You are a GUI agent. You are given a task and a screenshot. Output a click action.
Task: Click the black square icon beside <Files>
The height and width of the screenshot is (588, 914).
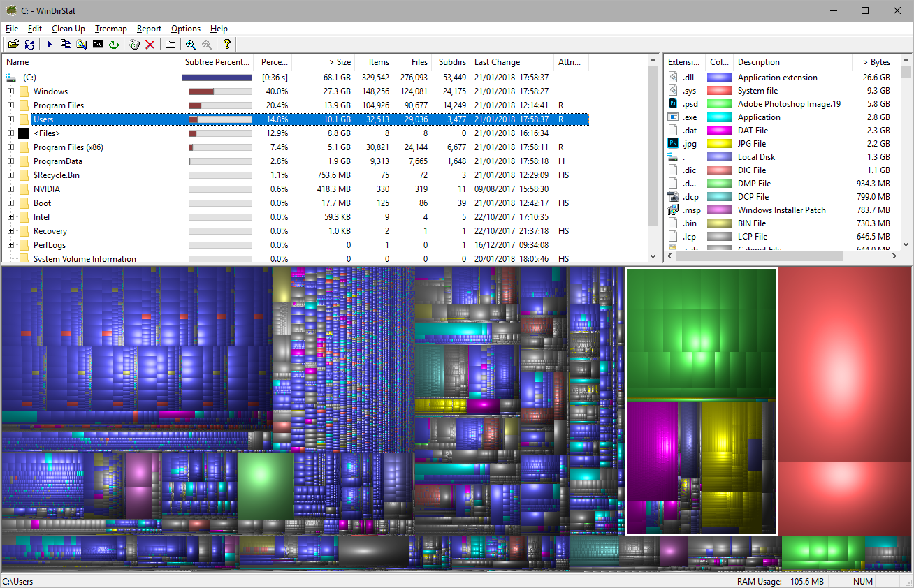pyautogui.click(x=24, y=133)
